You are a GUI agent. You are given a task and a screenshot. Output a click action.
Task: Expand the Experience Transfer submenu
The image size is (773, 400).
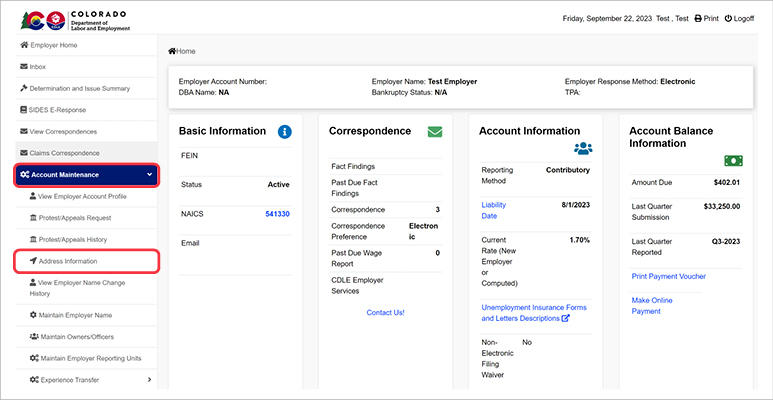point(149,380)
